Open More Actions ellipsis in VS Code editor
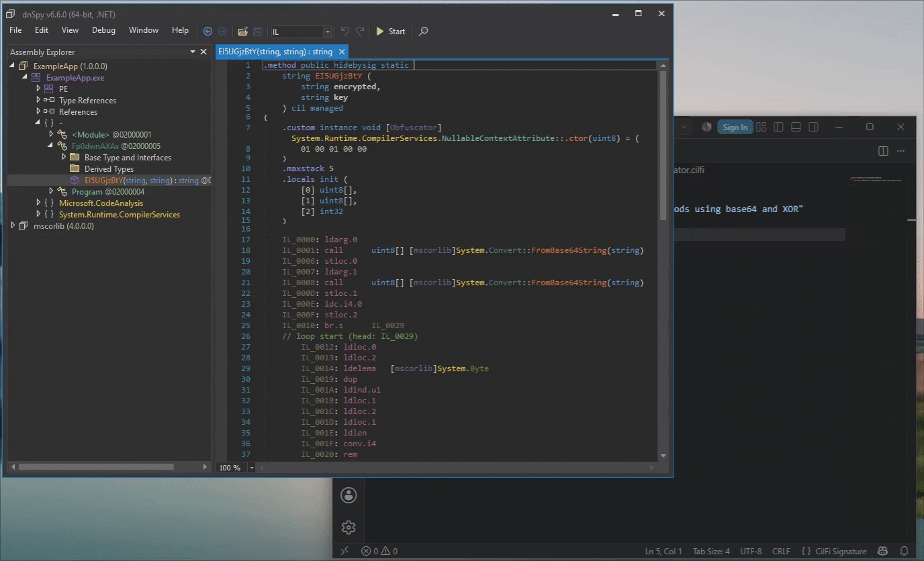 [x=901, y=151]
